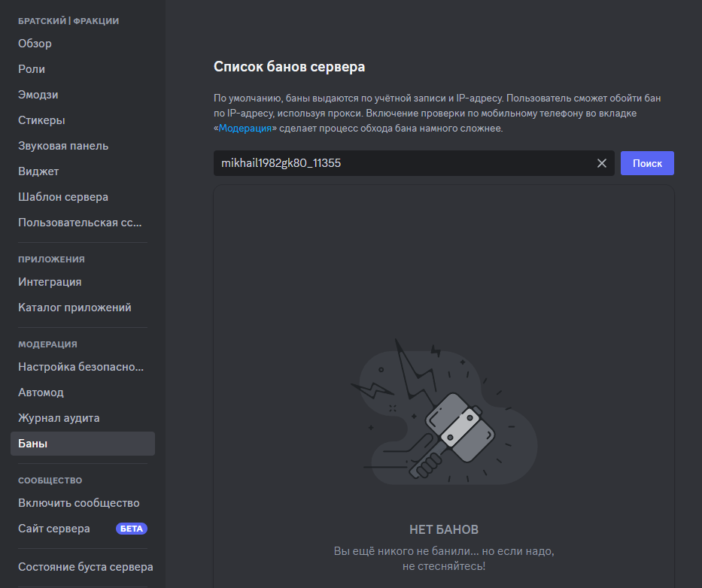Click the БЕТА badge next to Сайт сервера
The image size is (702, 588).
(131, 529)
